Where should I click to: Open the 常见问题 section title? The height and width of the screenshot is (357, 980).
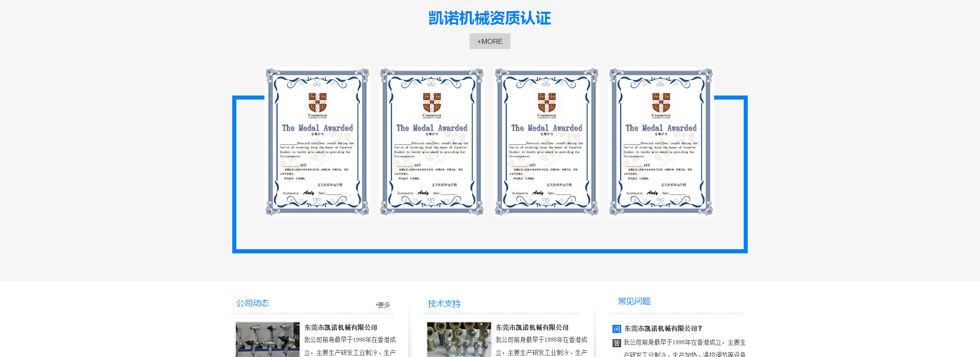634,301
